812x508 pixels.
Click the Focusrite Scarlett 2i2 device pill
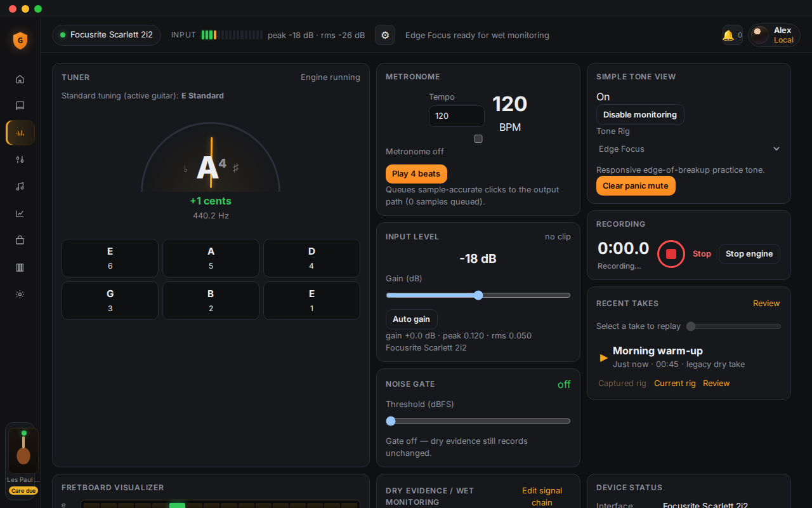pyautogui.click(x=107, y=35)
